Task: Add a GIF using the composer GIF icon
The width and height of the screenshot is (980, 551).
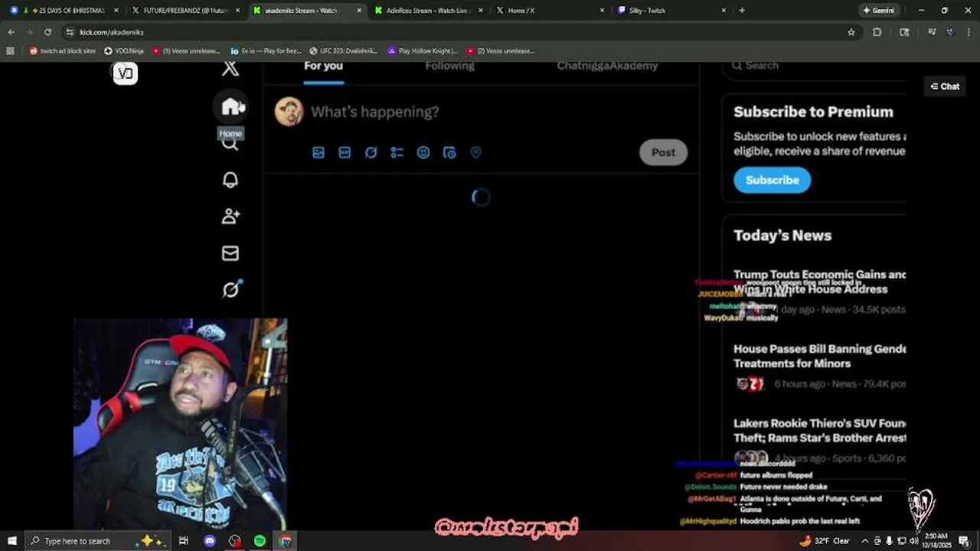Action: point(345,152)
